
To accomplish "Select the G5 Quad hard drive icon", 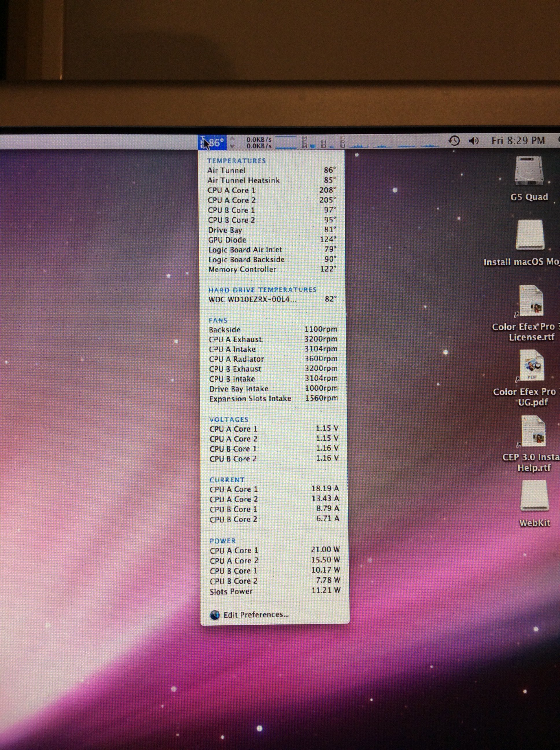I will [529, 171].
